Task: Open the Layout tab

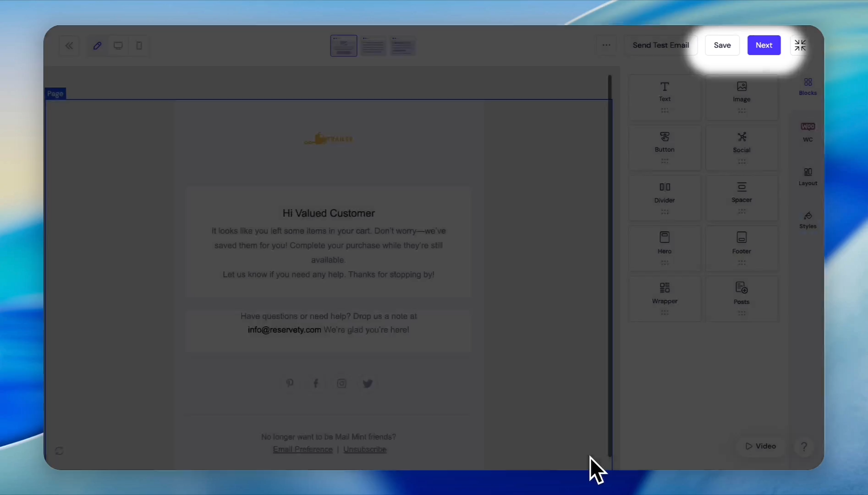Action: (x=808, y=176)
